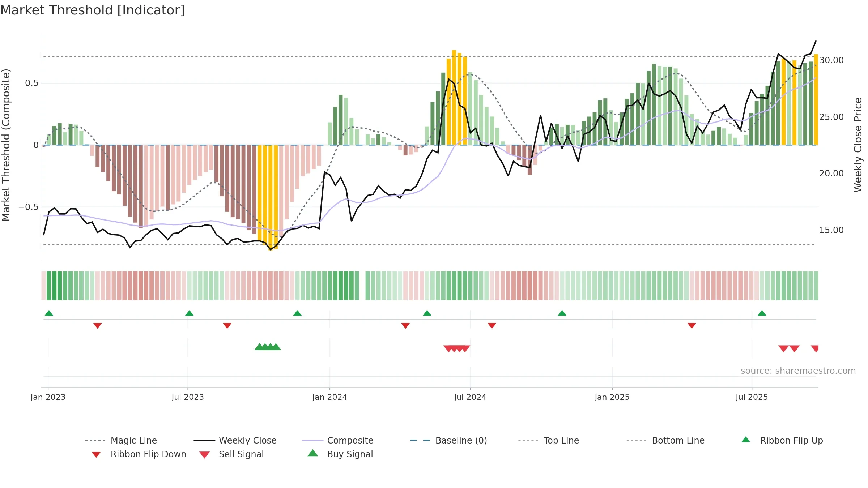Click the first ribbon flip up marker at Jan 2023
868x488 pixels.
pyautogui.click(x=49, y=313)
